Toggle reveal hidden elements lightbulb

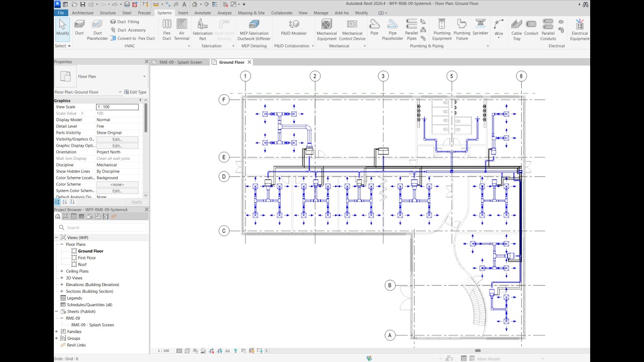click(235, 351)
